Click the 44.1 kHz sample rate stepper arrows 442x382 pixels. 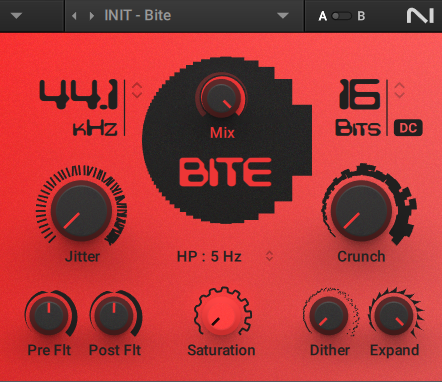coord(137,90)
